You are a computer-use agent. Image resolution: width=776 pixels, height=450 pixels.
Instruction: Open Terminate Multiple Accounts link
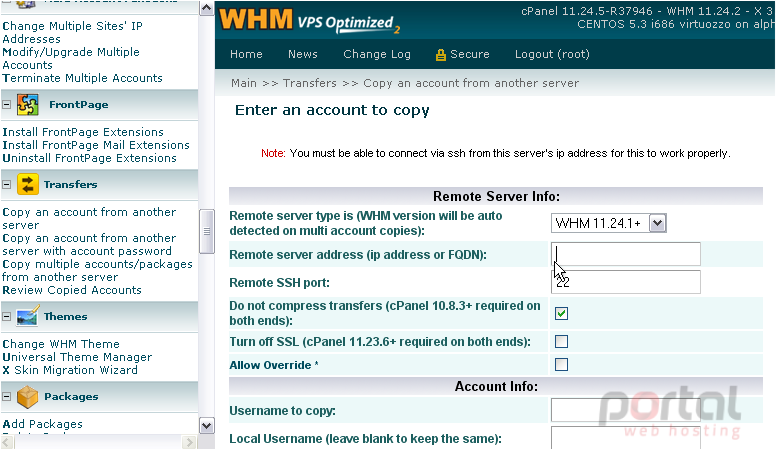82,78
